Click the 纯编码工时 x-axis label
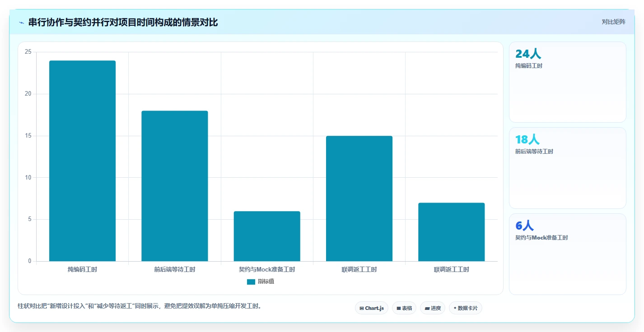This screenshot has height=332, width=644. pos(82,270)
